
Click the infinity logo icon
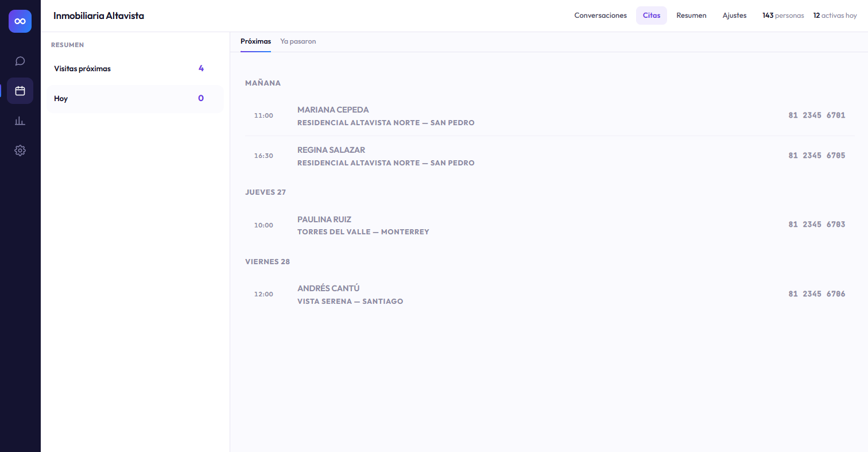point(20,21)
